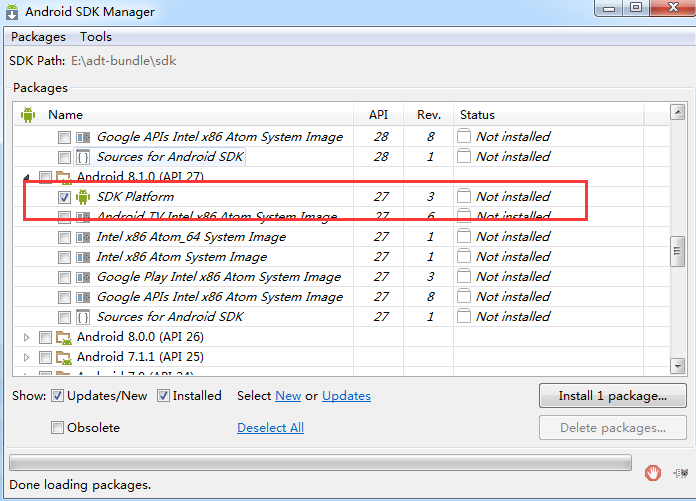Click the Android 8.0.0 (API 26) label
The image size is (696, 501).
[140, 337]
